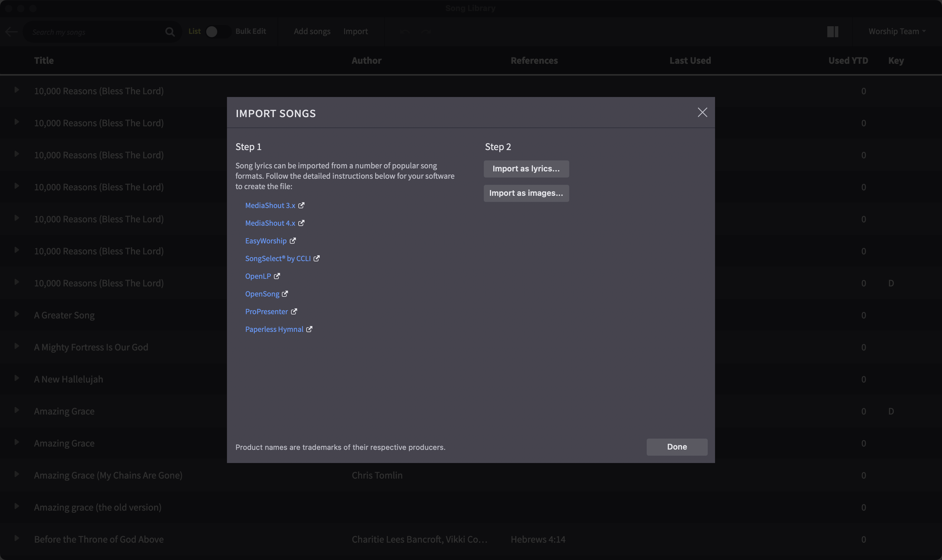The width and height of the screenshot is (942, 560).
Task: Click the two-column layout icon
Action: tap(832, 32)
